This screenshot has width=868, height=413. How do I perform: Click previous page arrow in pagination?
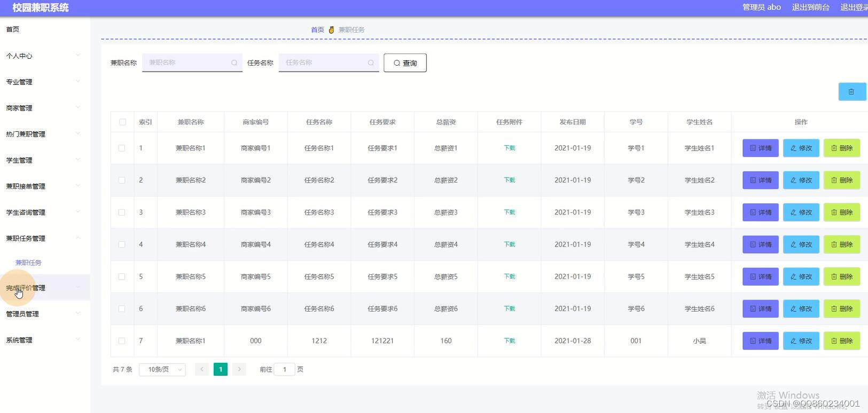tap(202, 369)
